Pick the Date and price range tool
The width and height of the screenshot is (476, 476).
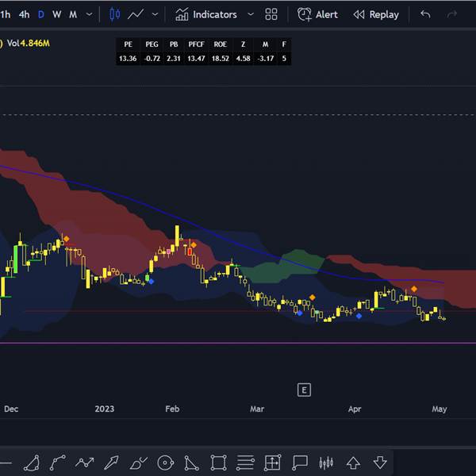tap(272, 463)
